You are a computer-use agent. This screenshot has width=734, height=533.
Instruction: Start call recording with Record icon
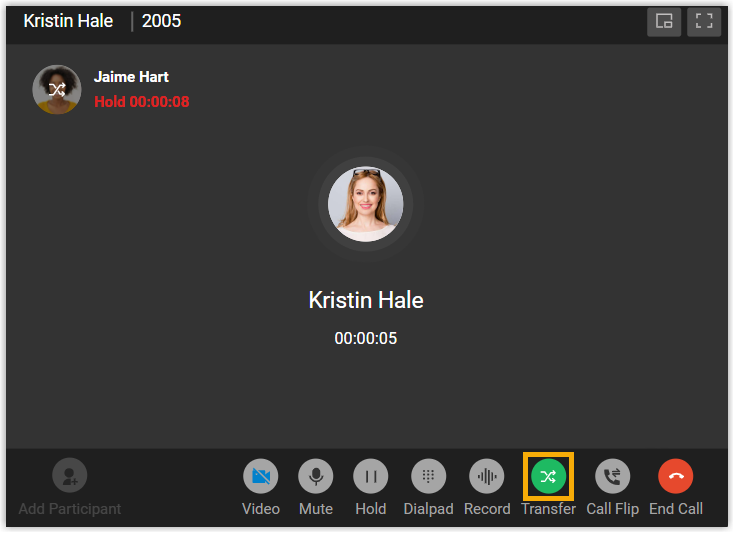(x=487, y=476)
